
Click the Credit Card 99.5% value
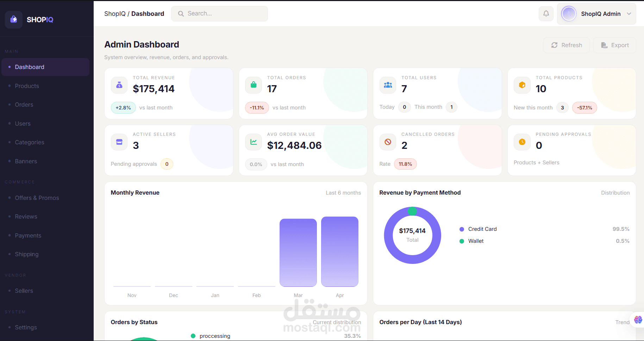pos(621,229)
